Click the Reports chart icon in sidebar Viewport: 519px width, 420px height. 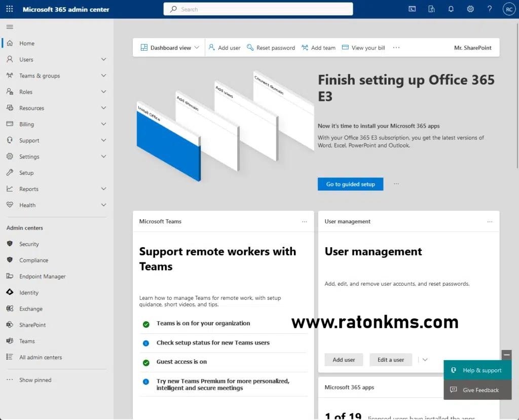click(x=10, y=188)
